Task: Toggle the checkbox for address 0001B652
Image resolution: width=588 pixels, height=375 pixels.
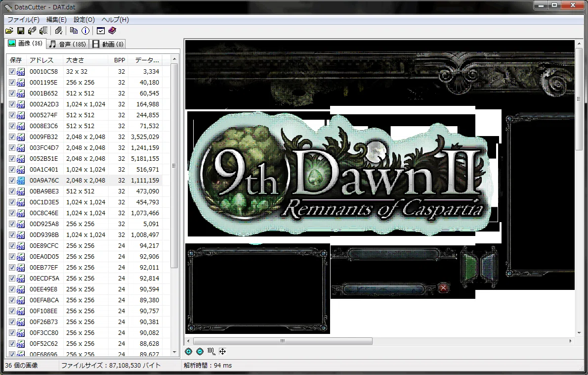Action: [x=12, y=93]
